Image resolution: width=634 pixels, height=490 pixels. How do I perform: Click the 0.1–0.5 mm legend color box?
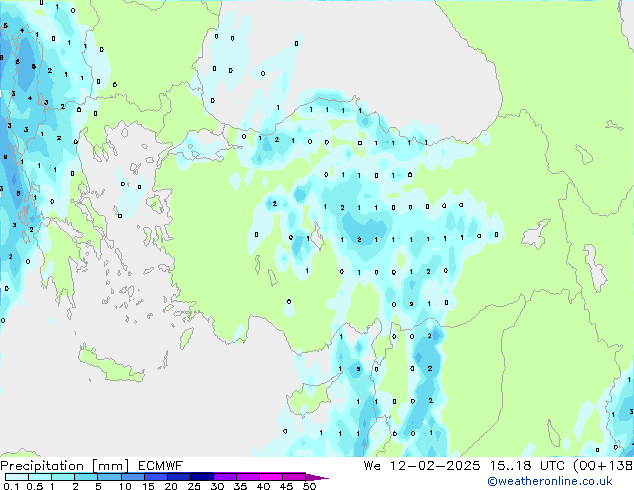(17, 477)
